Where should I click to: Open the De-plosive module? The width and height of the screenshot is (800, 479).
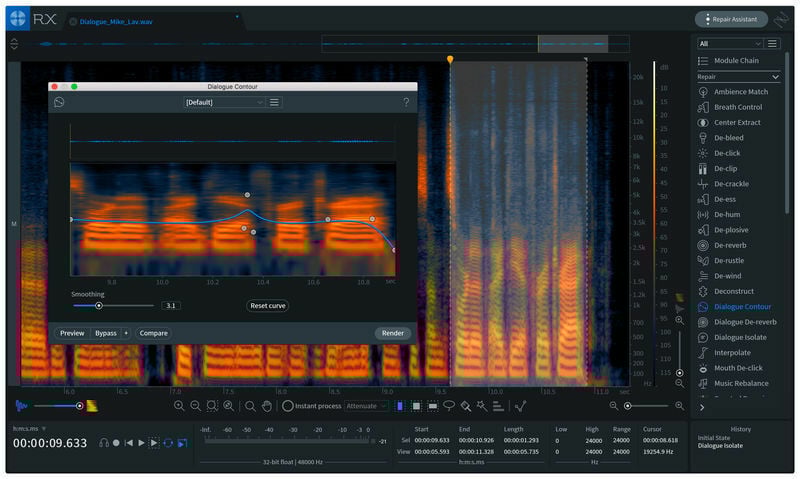[723, 230]
